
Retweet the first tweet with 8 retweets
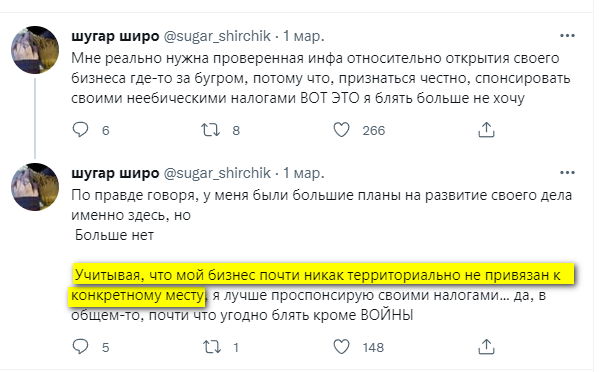(210, 130)
